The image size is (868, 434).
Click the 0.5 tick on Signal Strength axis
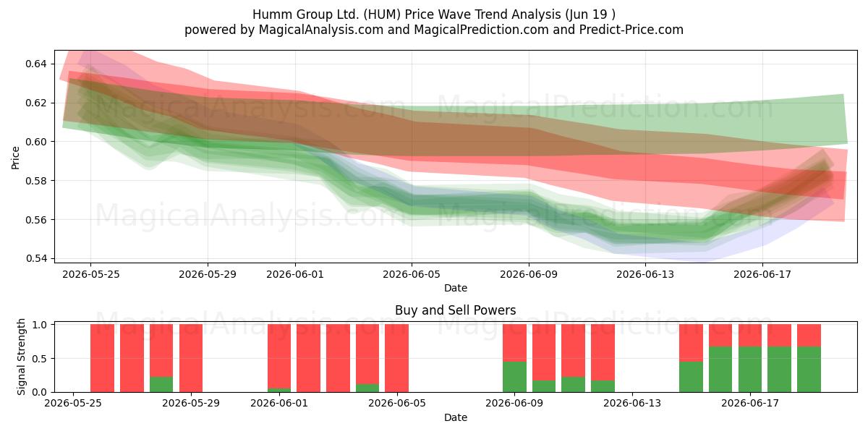(41, 358)
